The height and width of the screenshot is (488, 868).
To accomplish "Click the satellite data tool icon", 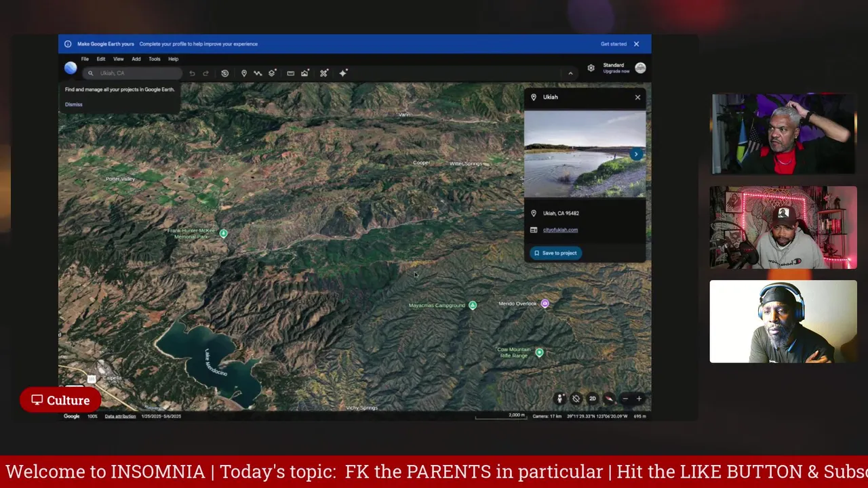I will click(x=324, y=73).
